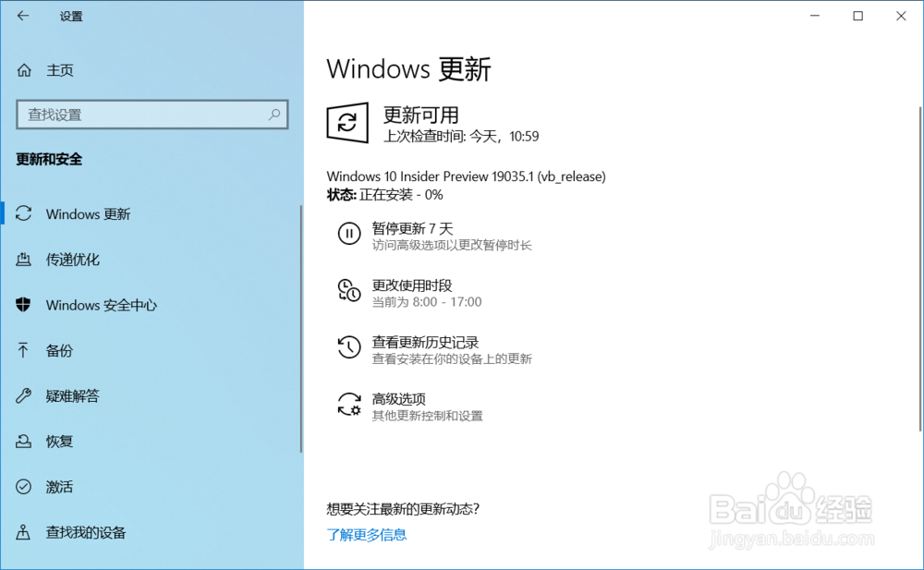Open 传递优化 from the sidebar
This screenshot has height=570, width=924.
tap(74, 260)
